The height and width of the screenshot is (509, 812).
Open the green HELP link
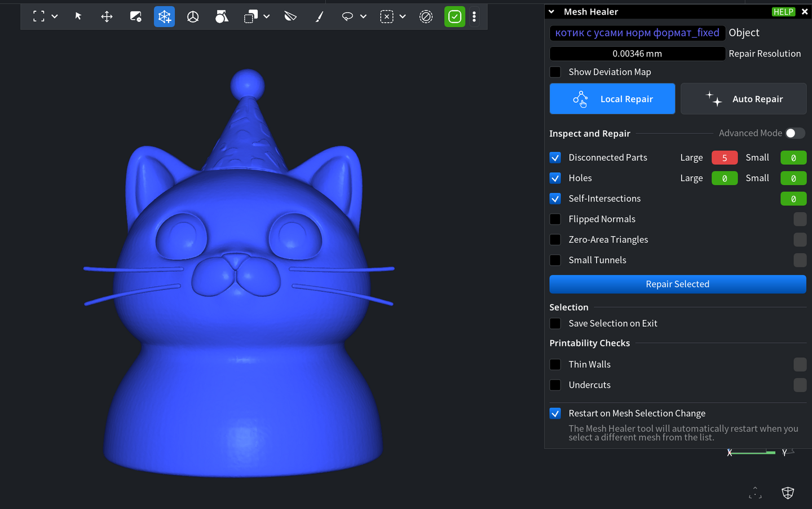783,12
